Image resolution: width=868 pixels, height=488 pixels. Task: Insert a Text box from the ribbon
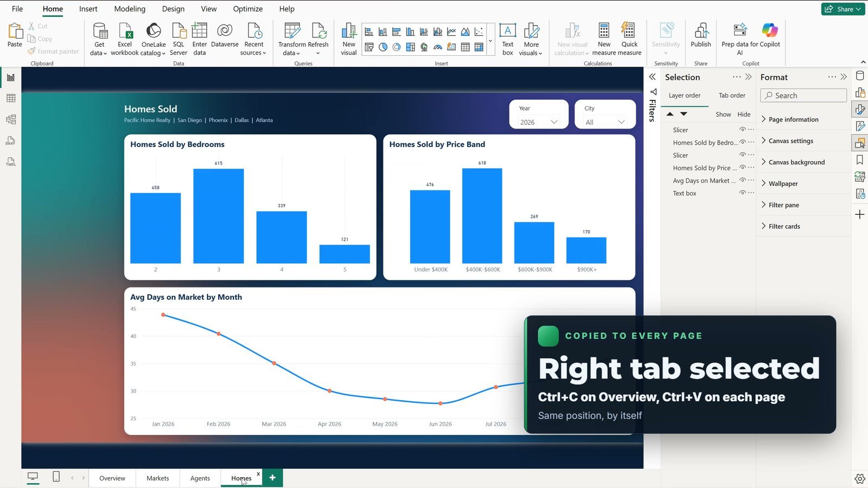[x=507, y=39]
